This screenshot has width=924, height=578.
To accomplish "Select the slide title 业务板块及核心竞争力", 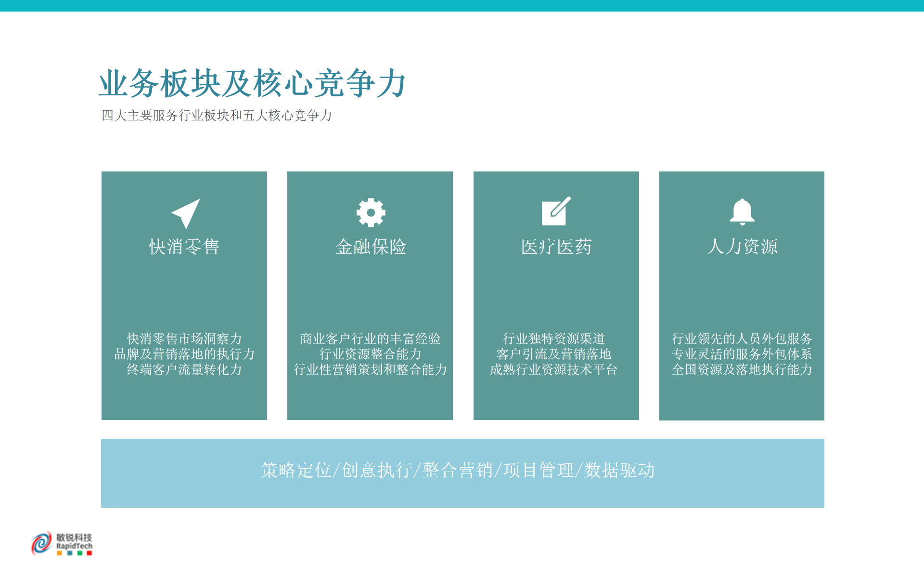I will (x=253, y=83).
